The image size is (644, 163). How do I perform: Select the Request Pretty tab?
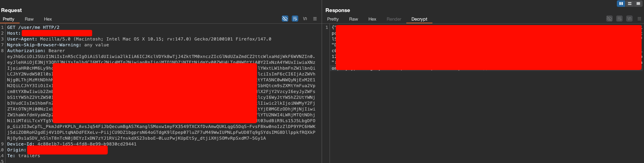point(9,19)
